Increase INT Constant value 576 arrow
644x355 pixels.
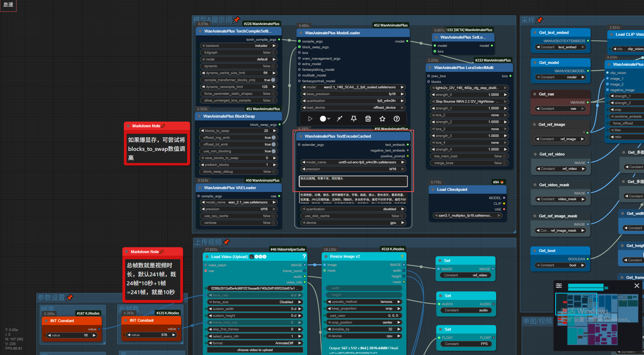point(174,335)
